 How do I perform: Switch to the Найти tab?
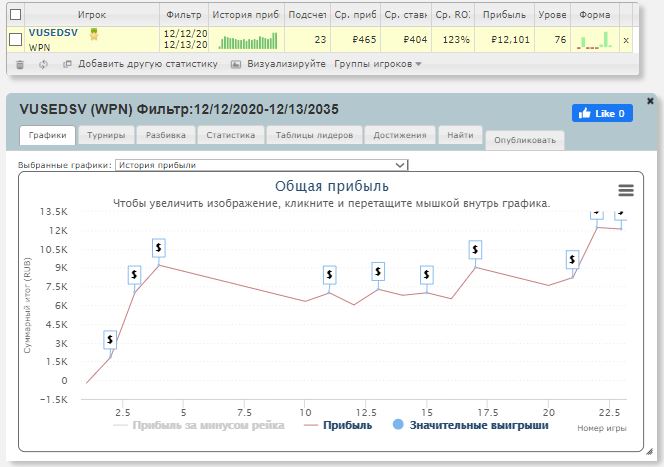pyautogui.click(x=460, y=135)
